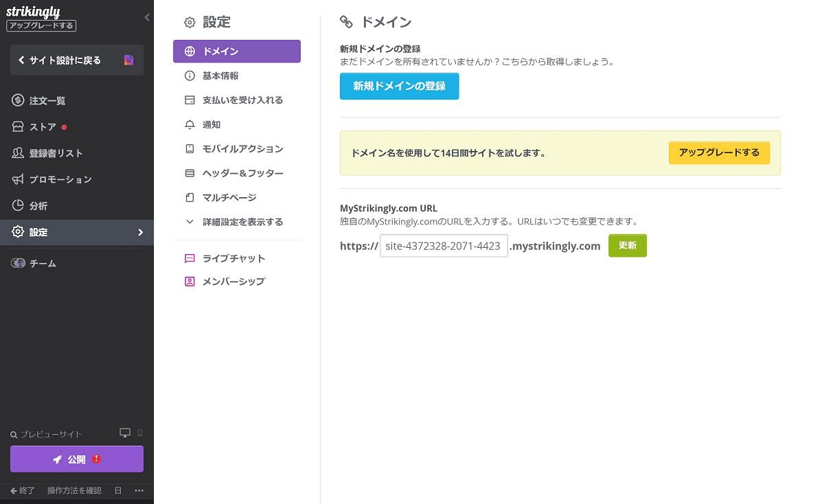Open 基本情報 via its info icon
This screenshot has height=504, width=824.
click(190, 76)
